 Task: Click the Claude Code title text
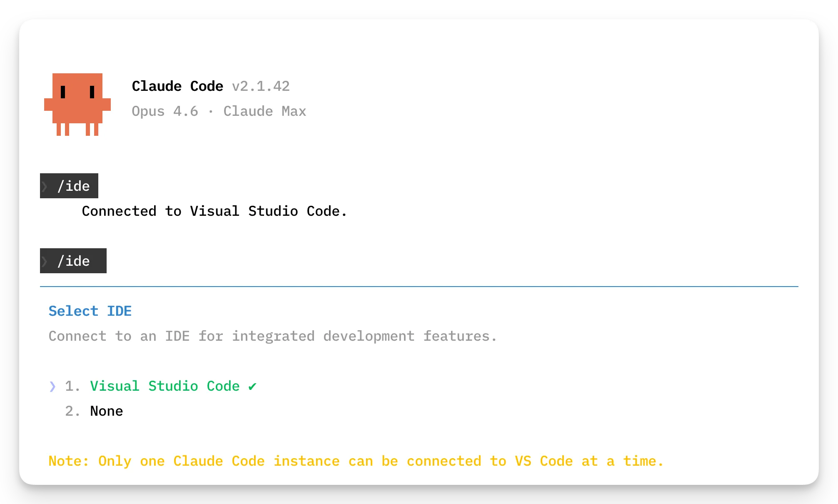coord(177,86)
